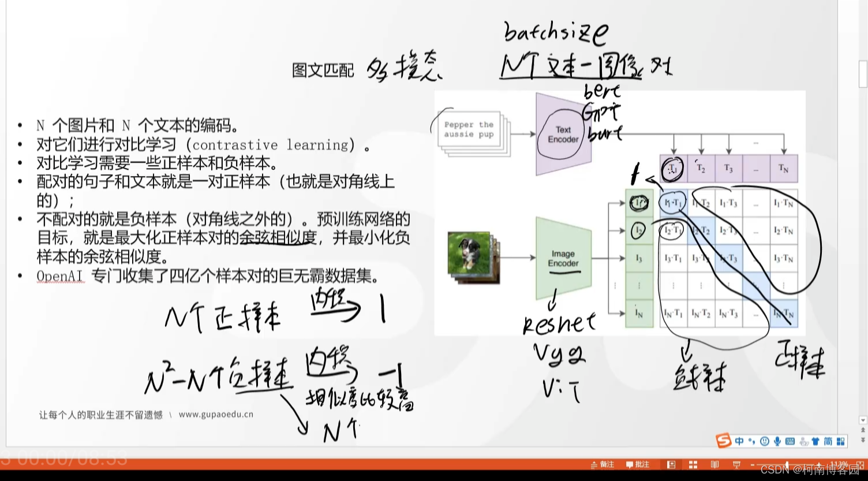Toggle simplified/traditional 简 button

[828, 441]
